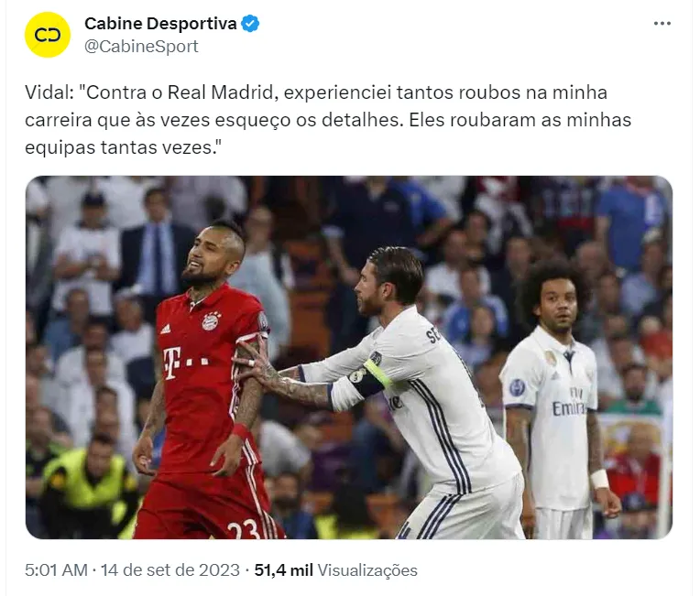Click the last tweet line ending "tantas vezes."
Screen dimensions: 700x596
(123, 147)
